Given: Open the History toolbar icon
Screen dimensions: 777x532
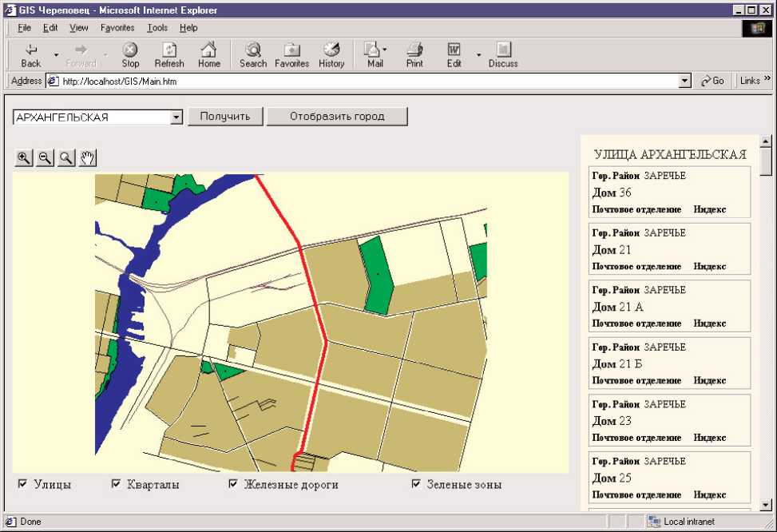Looking at the screenshot, I should tap(331, 54).
